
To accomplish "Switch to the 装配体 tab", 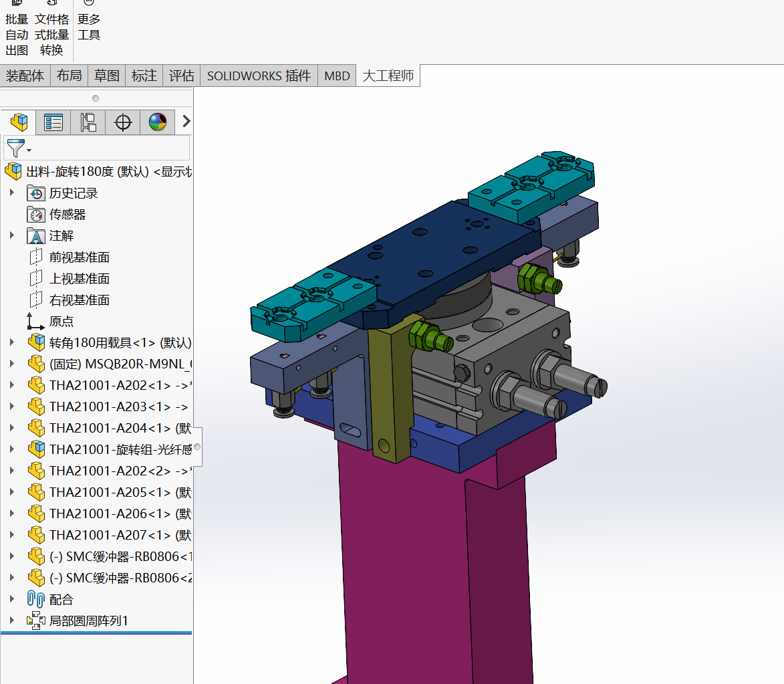I will 25,76.
